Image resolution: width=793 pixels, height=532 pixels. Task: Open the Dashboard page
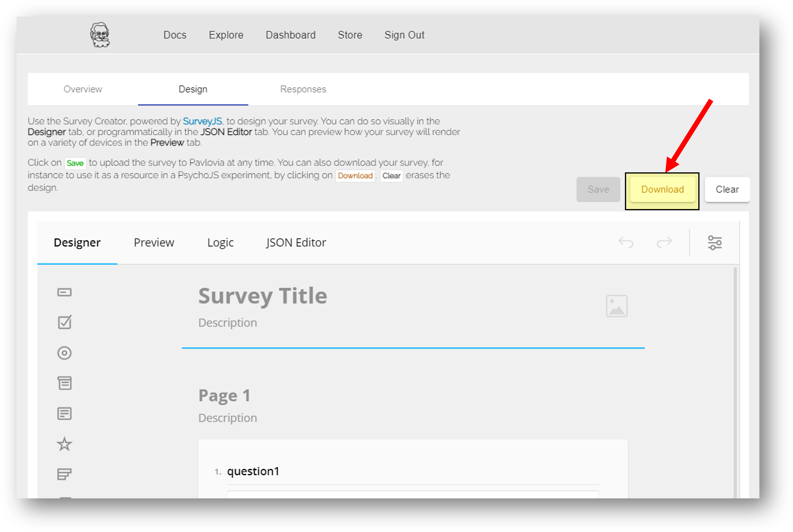291,35
